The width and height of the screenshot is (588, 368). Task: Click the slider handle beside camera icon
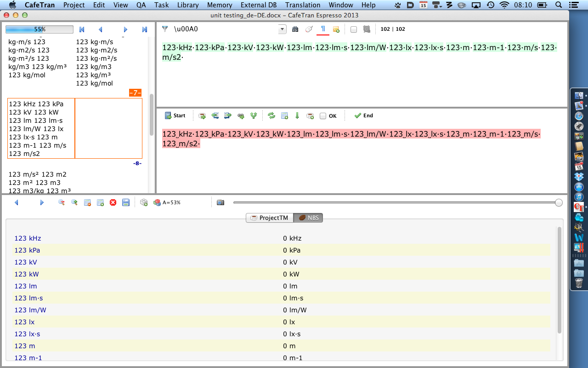click(x=559, y=202)
